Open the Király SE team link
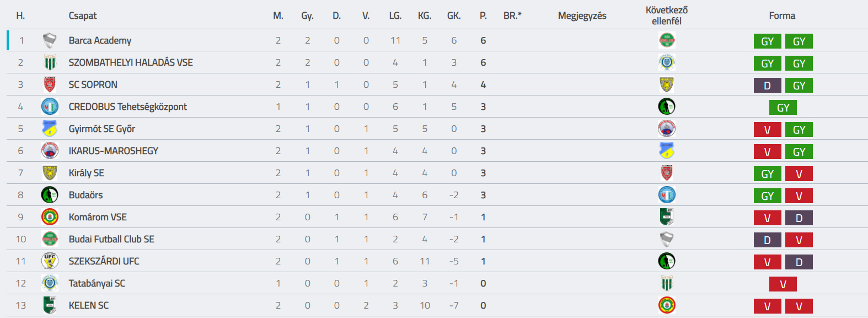Image resolution: width=868 pixels, height=318 pixels. point(87,173)
